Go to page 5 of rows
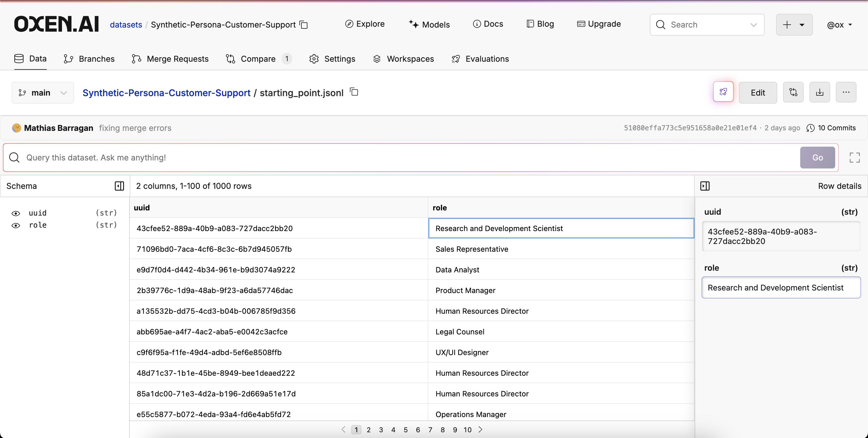The width and height of the screenshot is (868, 438). point(405,430)
